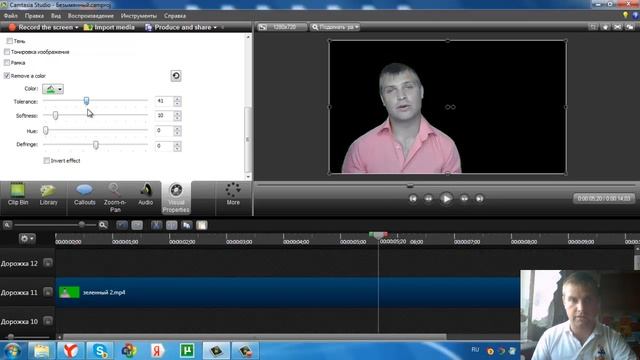Click the rewind step-back button
The height and width of the screenshot is (360, 640).
[x=428, y=199]
